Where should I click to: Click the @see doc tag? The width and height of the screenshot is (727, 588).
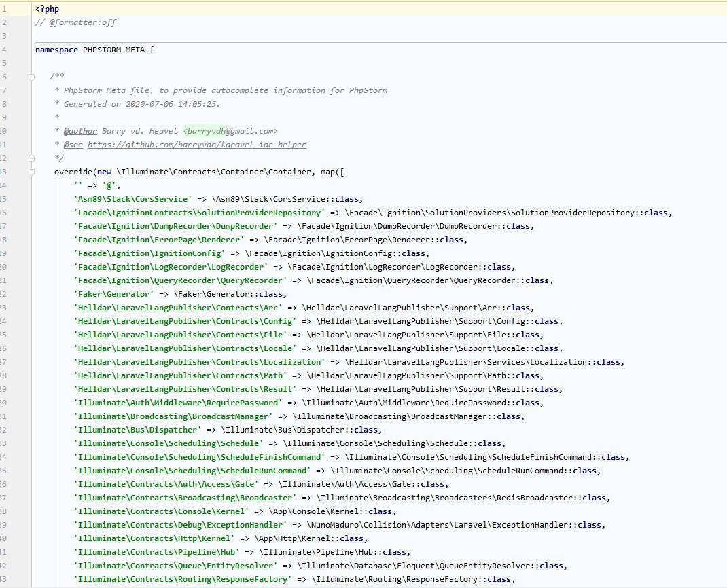73,145
